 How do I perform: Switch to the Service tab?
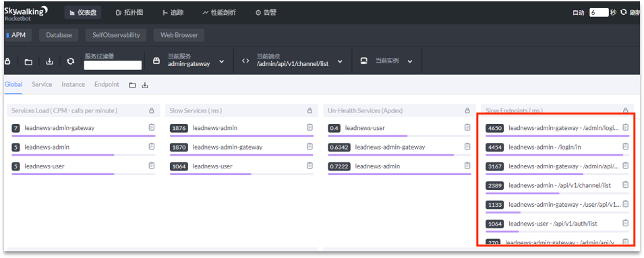point(42,84)
